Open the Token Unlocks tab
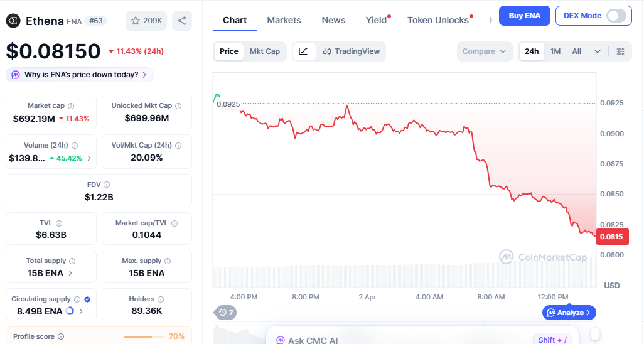 pos(438,20)
